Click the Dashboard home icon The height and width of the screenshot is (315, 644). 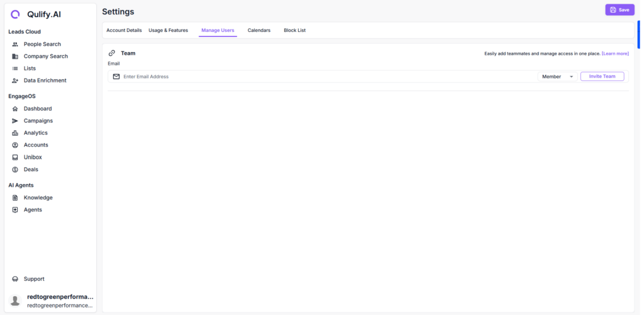pyautogui.click(x=15, y=109)
